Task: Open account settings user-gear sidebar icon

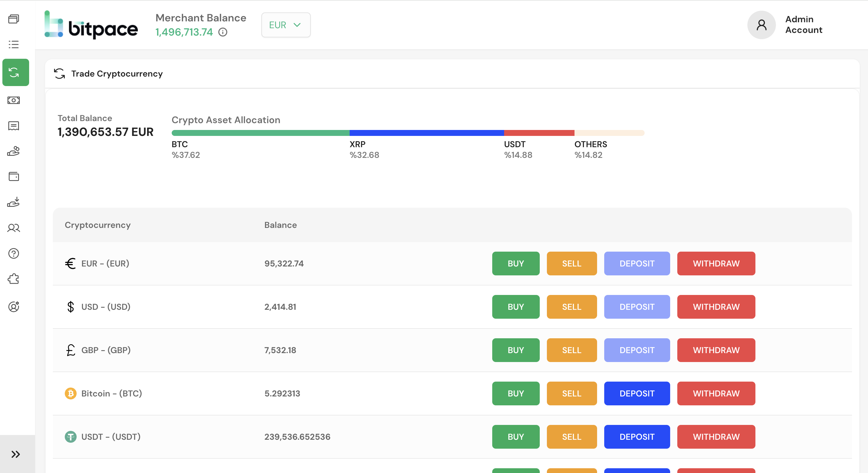Action: point(14,307)
